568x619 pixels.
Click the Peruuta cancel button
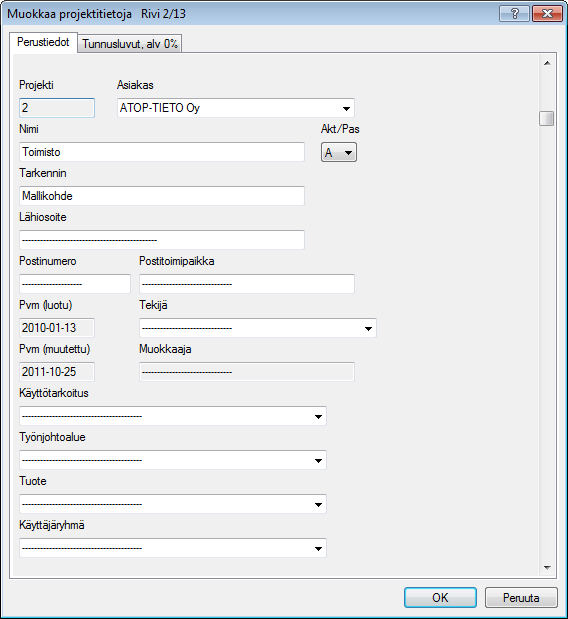[521, 598]
